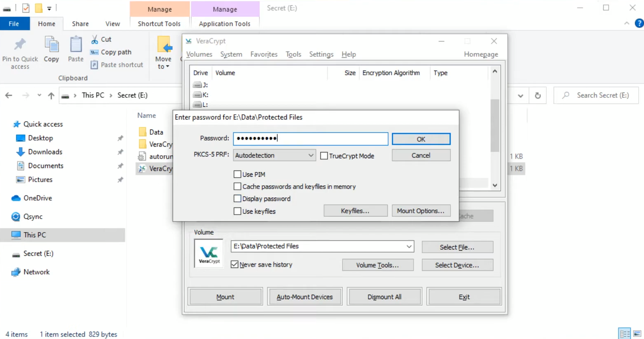The image size is (644, 339).
Task: Confirm password with OK button
Action: coord(421,139)
